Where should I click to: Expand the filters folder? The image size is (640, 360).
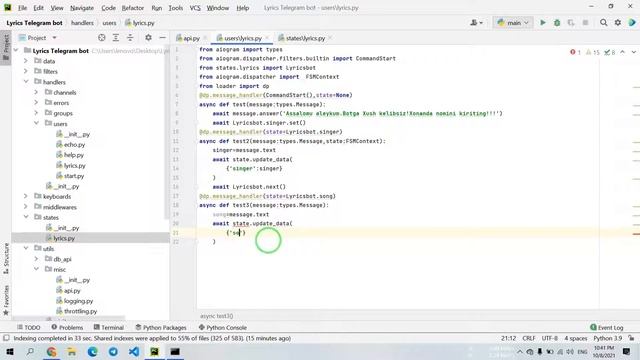click(x=26, y=71)
